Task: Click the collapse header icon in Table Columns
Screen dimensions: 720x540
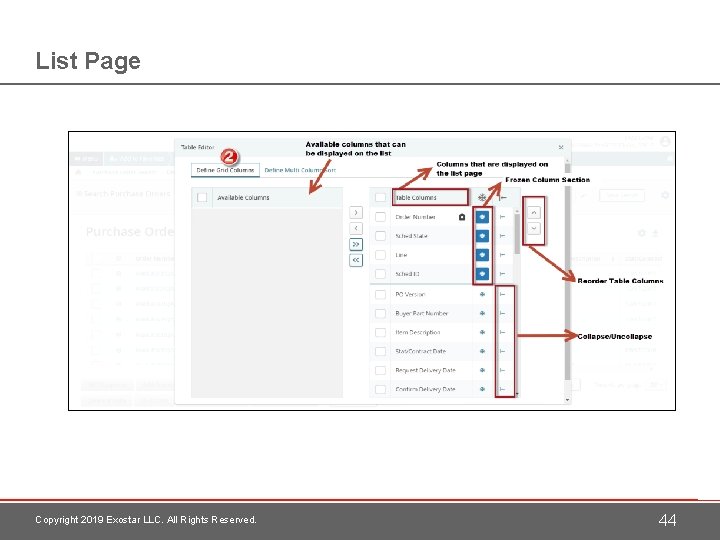Action: 503,197
